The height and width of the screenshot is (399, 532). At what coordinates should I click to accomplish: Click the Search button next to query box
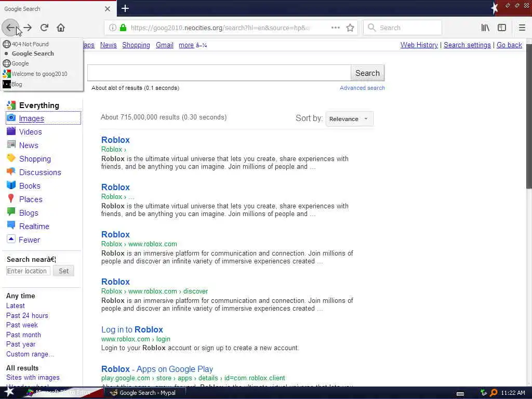[x=367, y=73]
